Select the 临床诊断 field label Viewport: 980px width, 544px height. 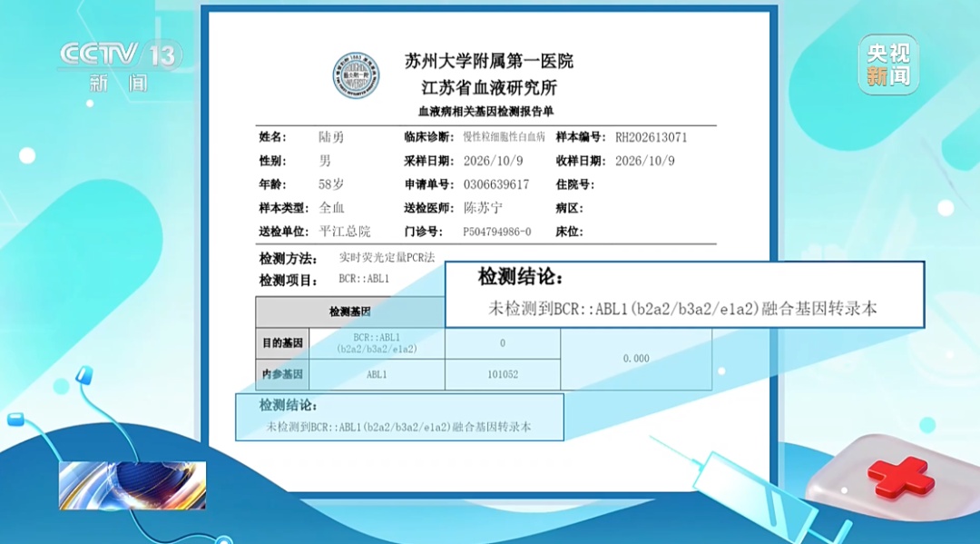tap(428, 137)
